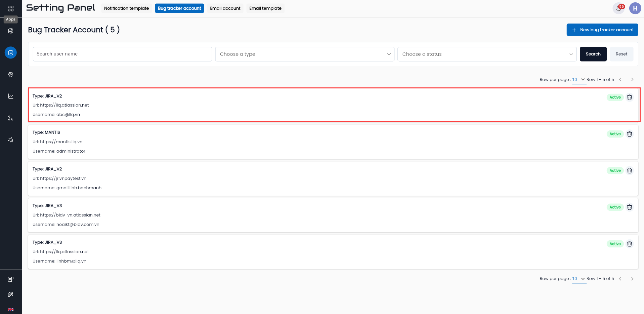Switch language using the UK flag icon
644x314 pixels.
click(11, 309)
